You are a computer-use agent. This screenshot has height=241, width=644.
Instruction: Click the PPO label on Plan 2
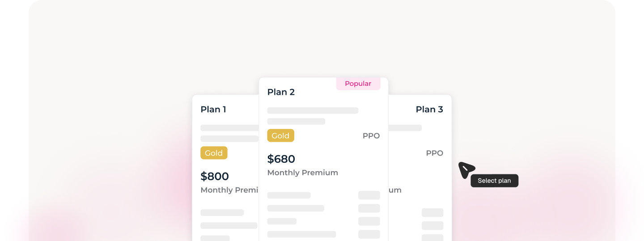[x=371, y=136]
